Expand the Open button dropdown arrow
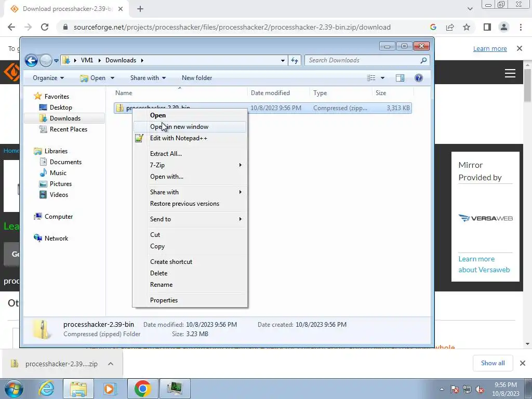Viewport: 532px width, 399px height. click(112, 78)
